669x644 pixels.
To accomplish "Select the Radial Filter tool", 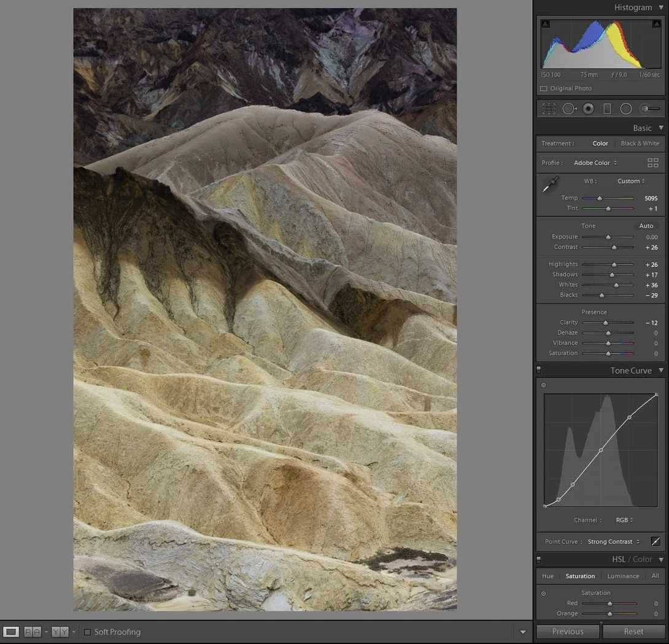I will tap(626, 109).
